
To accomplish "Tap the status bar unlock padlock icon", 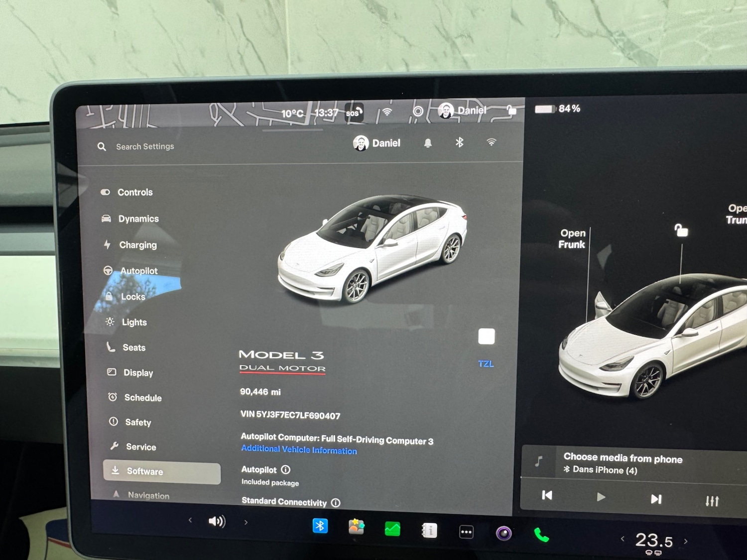I will pos(511,110).
